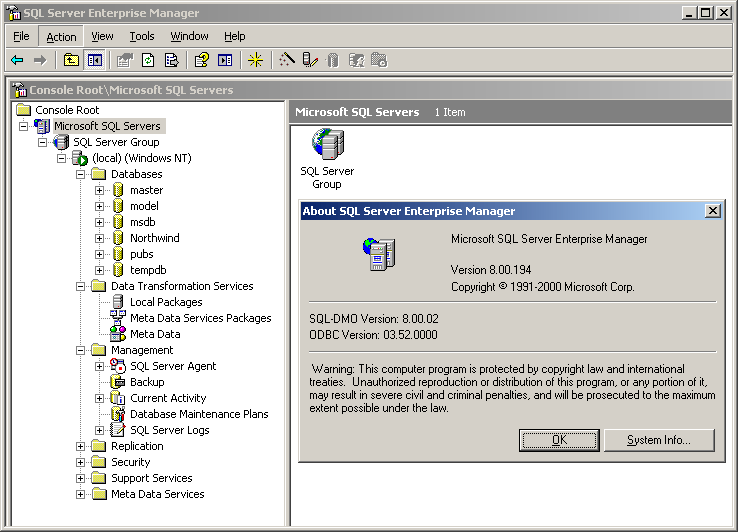Collapse the SQL Server Group node
The height and width of the screenshot is (532, 738).
pos(42,142)
